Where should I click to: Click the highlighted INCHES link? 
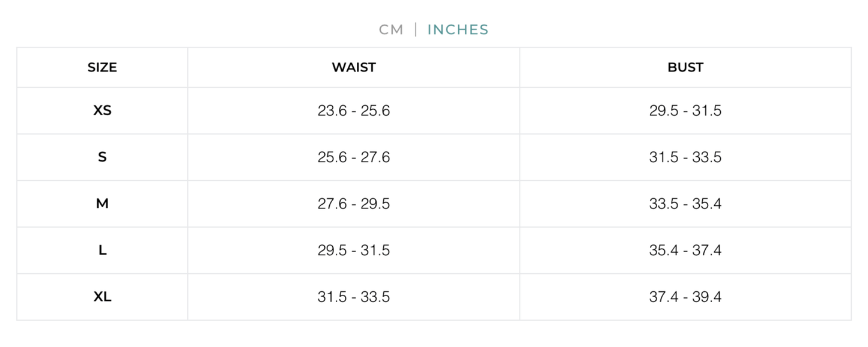(457, 29)
